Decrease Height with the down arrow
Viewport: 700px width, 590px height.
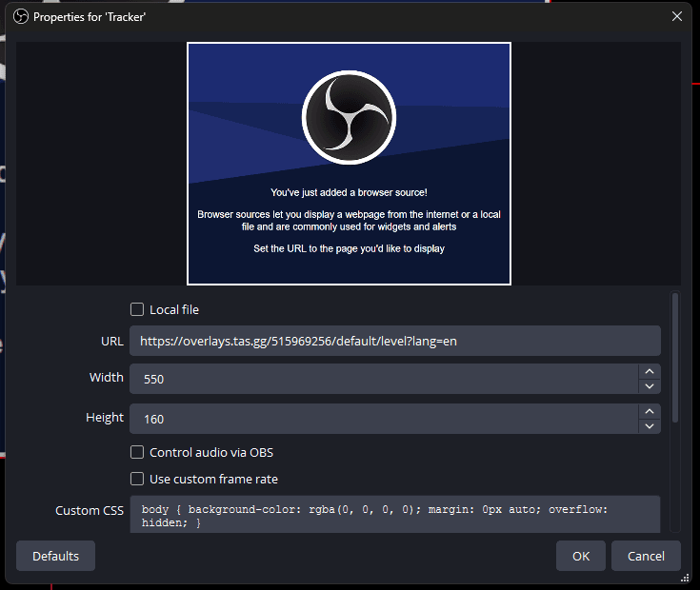pos(650,426)
